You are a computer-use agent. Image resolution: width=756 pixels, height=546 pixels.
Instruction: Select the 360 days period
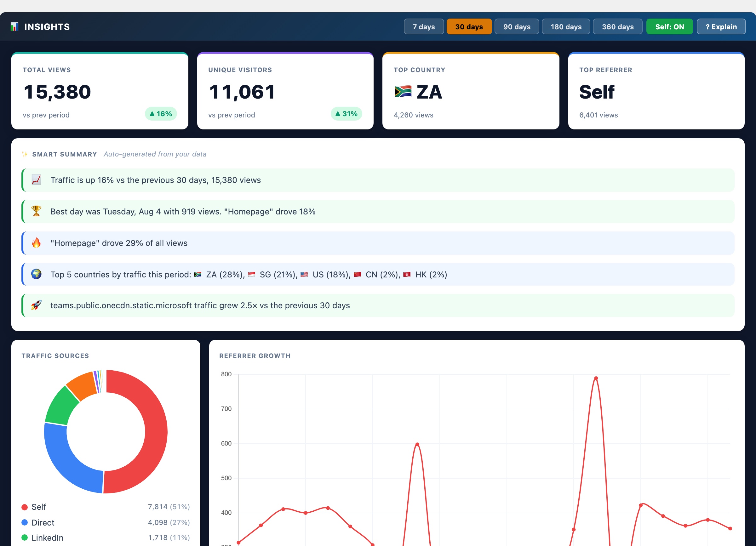tap(618, 27)
